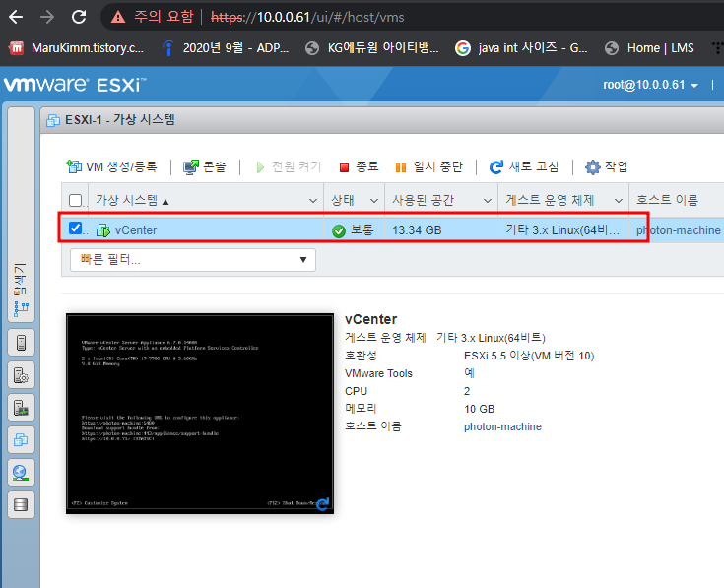Click 종료 power off button

point(359,166)
